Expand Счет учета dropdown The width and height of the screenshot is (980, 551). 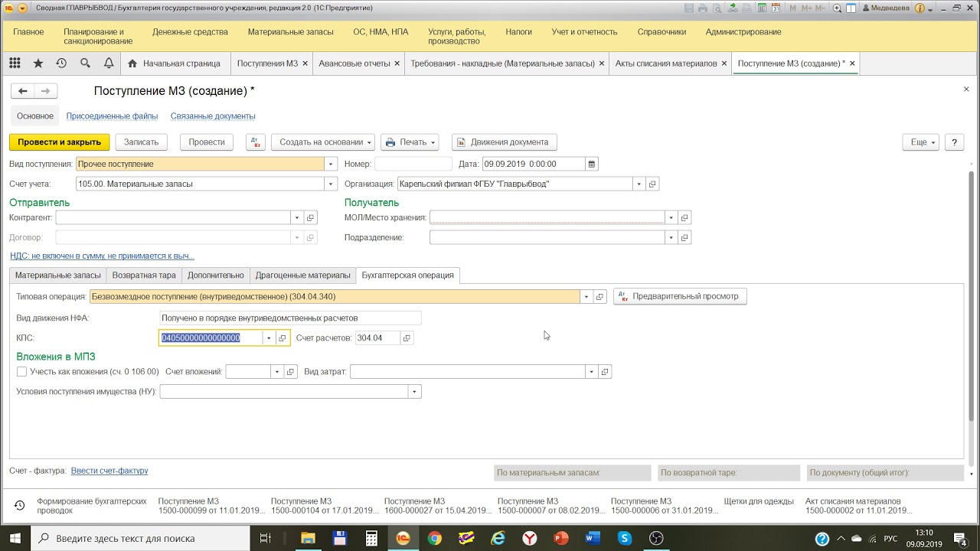point(331,184)
